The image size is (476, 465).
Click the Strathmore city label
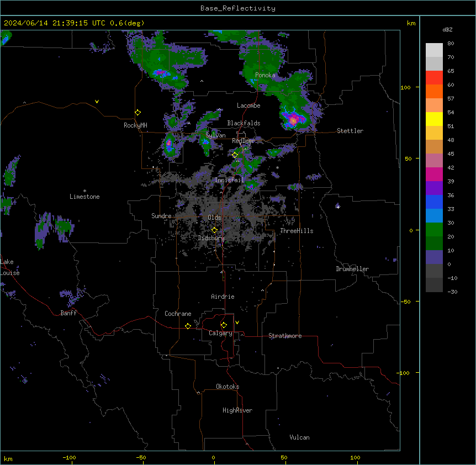[285, 336]
